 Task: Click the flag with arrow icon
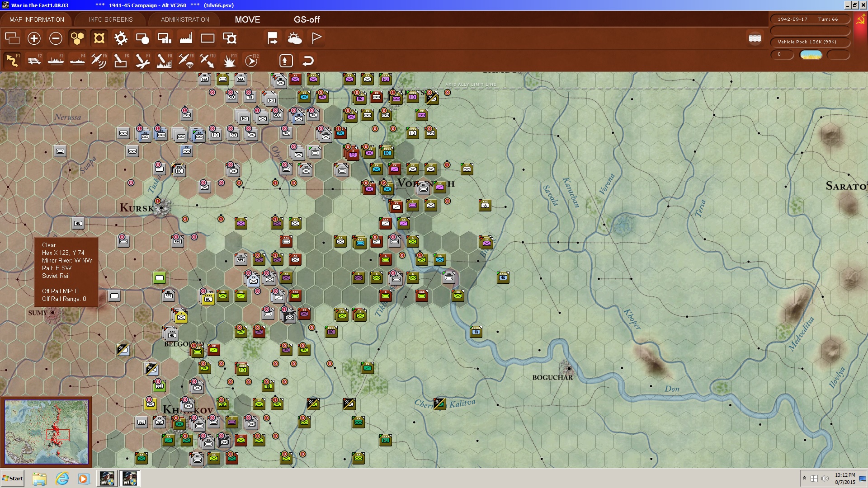[273, 38]
